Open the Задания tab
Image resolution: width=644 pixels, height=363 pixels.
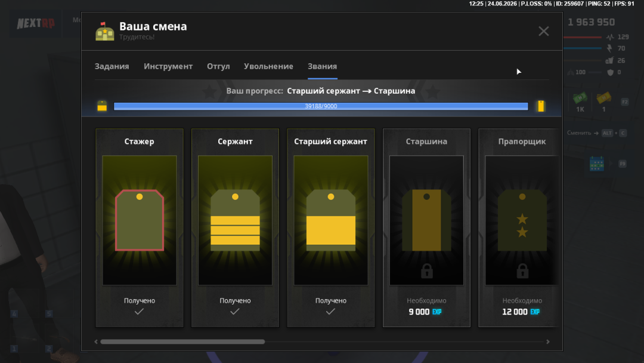click(112, 66)
